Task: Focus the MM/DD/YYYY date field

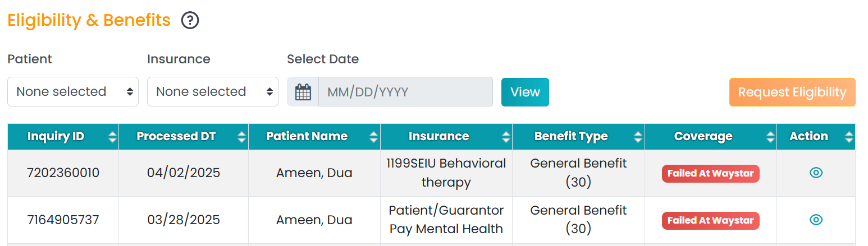Action: (x=405, y=92)
